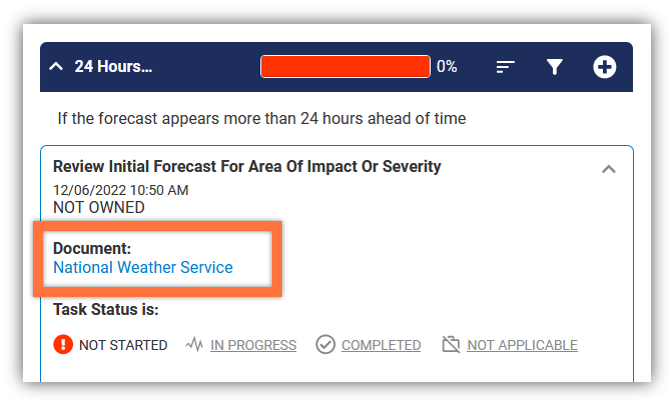
Task: Set task status to NOT APPLICABLE
Action: 522,345
